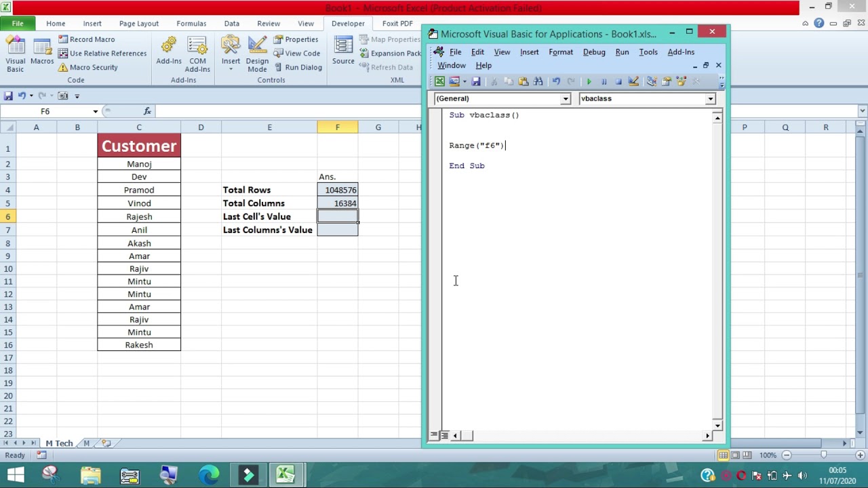Switch to Normal view in status bar
Image resolution: width=868 pixels, height=488 pixels.
724,455
